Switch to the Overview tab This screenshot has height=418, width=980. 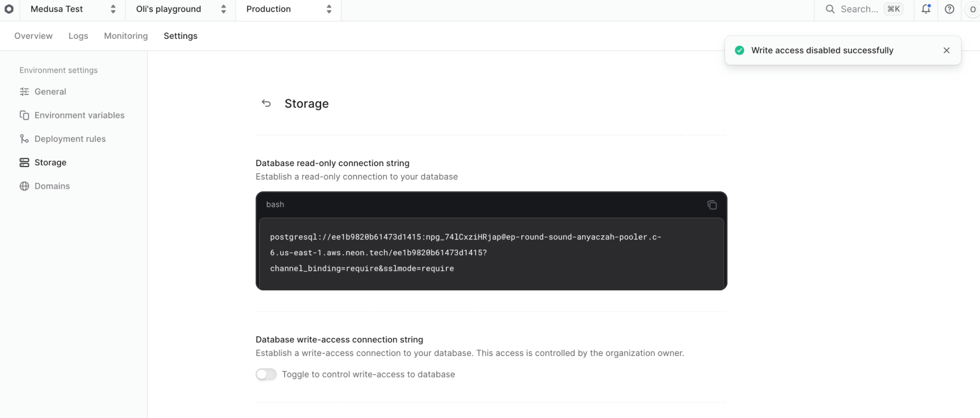pos(34,36)
